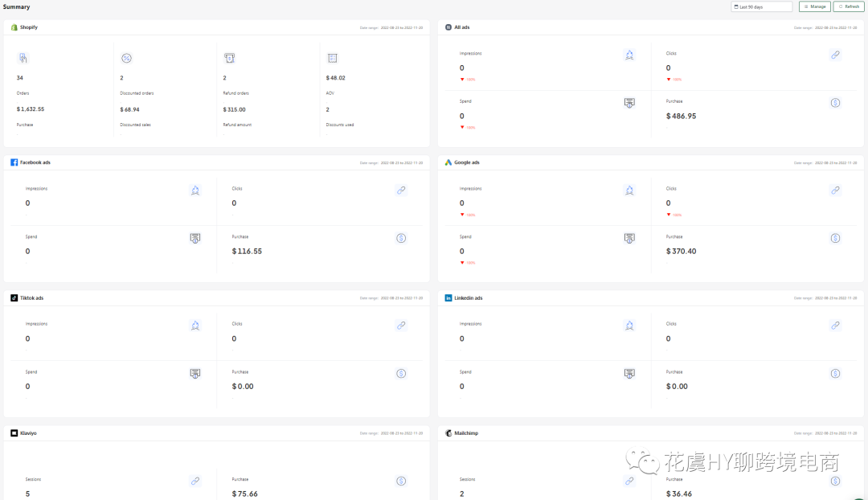This screenshot has height=500, width=868.
Task: Click the Linkedin ads Purchase dollar icon
Action: (835, 374)
